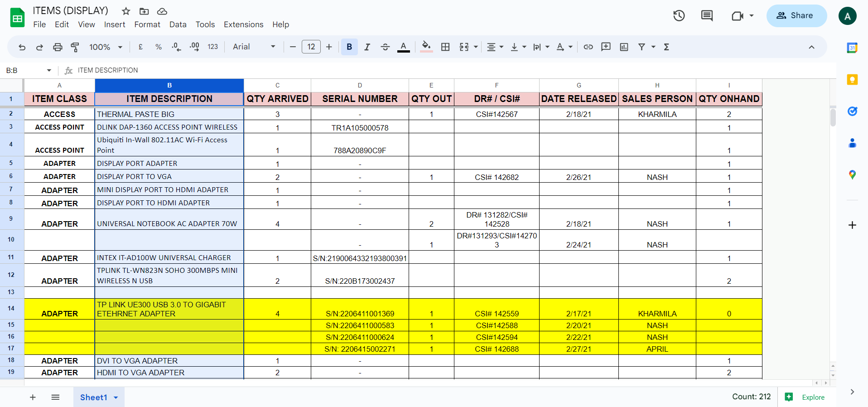The height and width of the screenshot is (407, 868).
Task: Get add-ons with plus icon
Action: (x=852, y=225)
